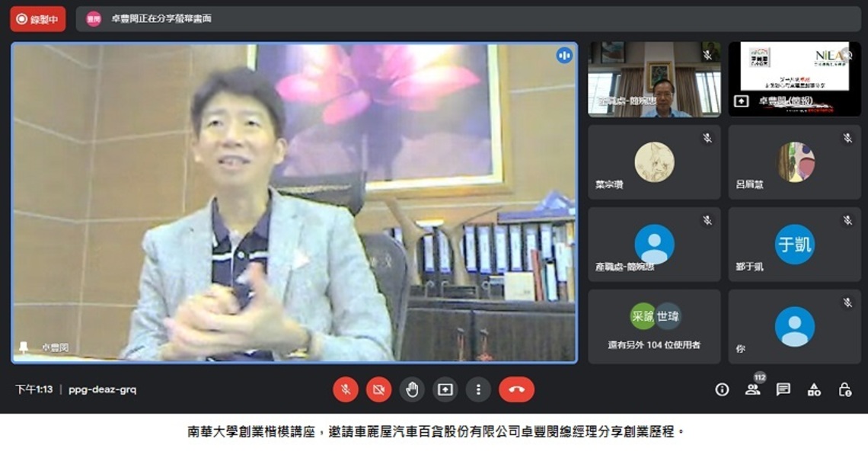
Task: Click the meeting code ppg-deaz-grq
Action: 103,389
